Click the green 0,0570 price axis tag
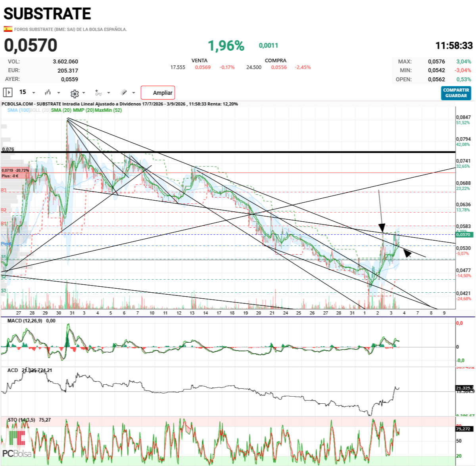 click(x=463, y=234)
